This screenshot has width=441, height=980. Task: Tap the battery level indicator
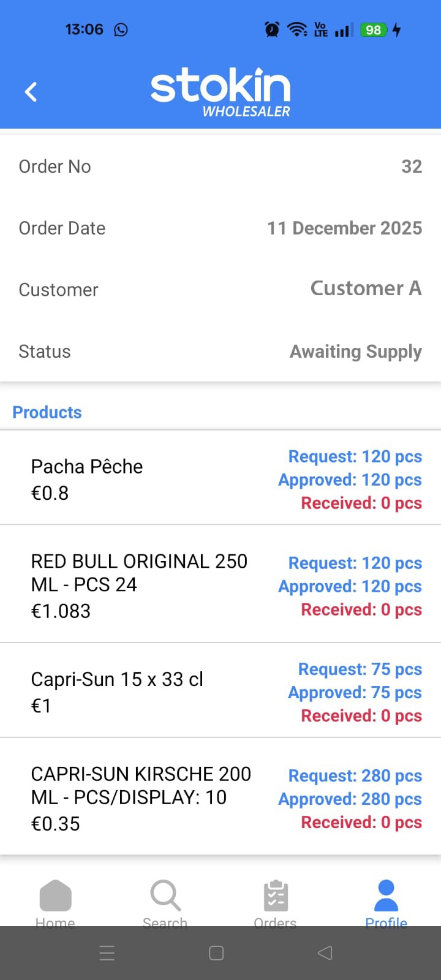click(374, 29)
